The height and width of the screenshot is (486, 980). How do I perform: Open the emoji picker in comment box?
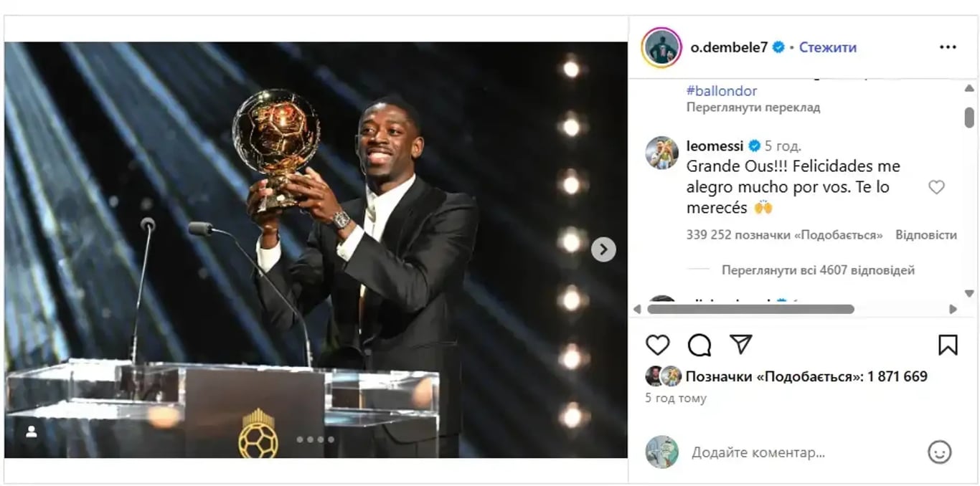tap(939, 452)
